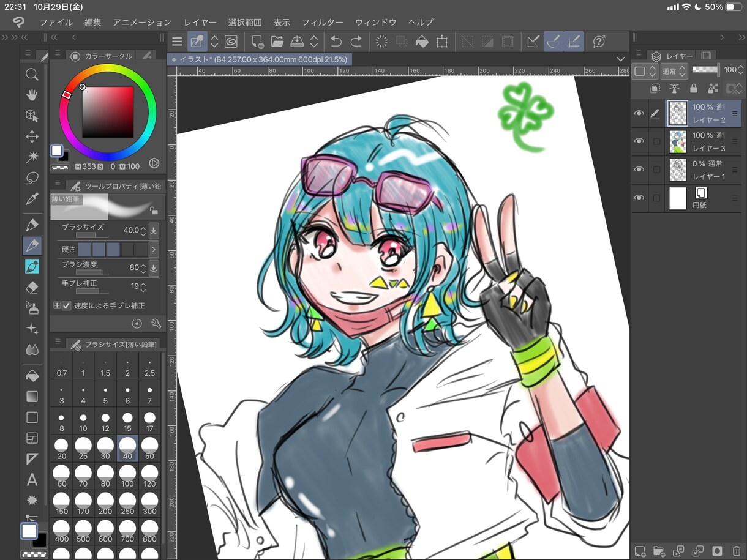Viewport: 747px width, 560px height.
Task: Adjust ブラシサイズ value stepper arrows
Action: (x=143, y=231)
